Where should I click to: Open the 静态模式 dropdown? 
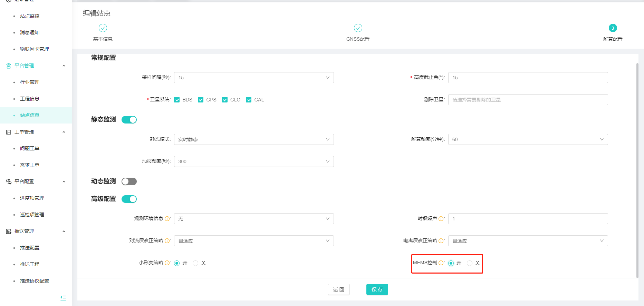254,139
